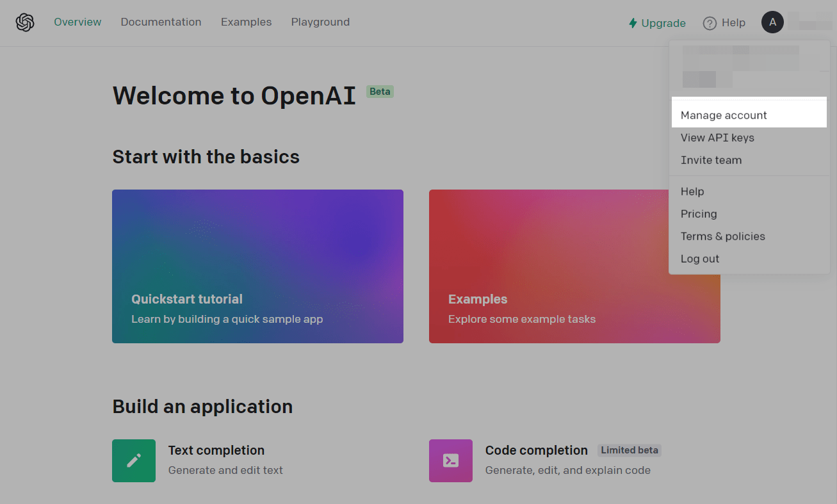Click the green Text completion pencil icon
837x504 pixels.
pos(134,460)
